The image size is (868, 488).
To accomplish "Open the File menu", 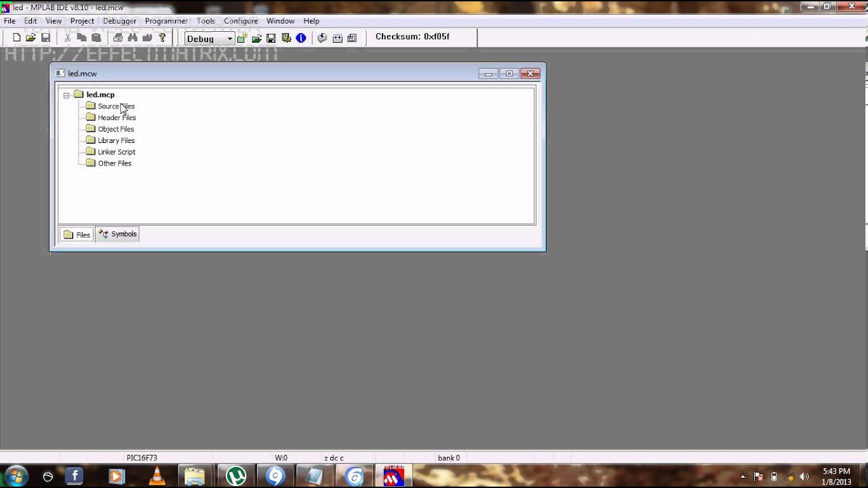I will click(x=9, y=21).
